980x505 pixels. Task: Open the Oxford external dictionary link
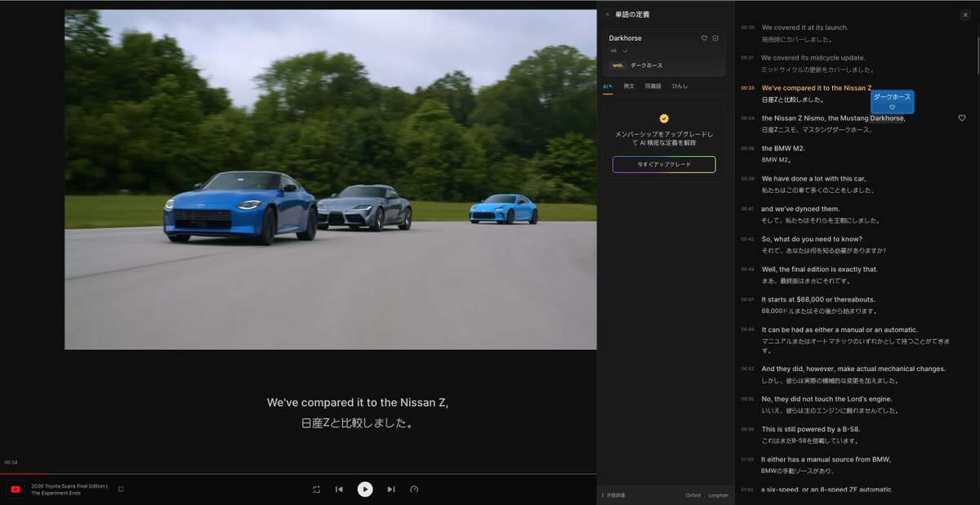(693, 495)
